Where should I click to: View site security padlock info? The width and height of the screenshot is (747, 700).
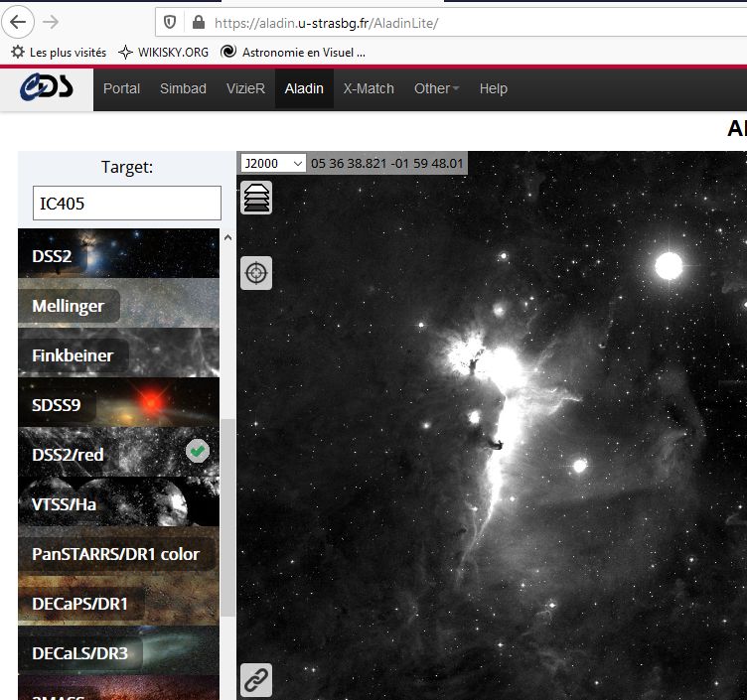[x=199, y=23]
